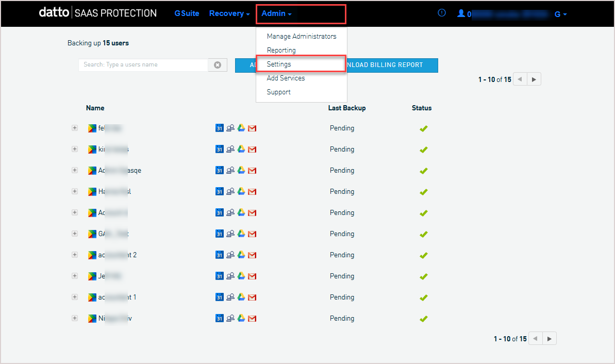Image resolution: width=615 pixels, height=364 pixels.
Task: Expand the row for the user ending 't 1'
Action: click(75, 297)
